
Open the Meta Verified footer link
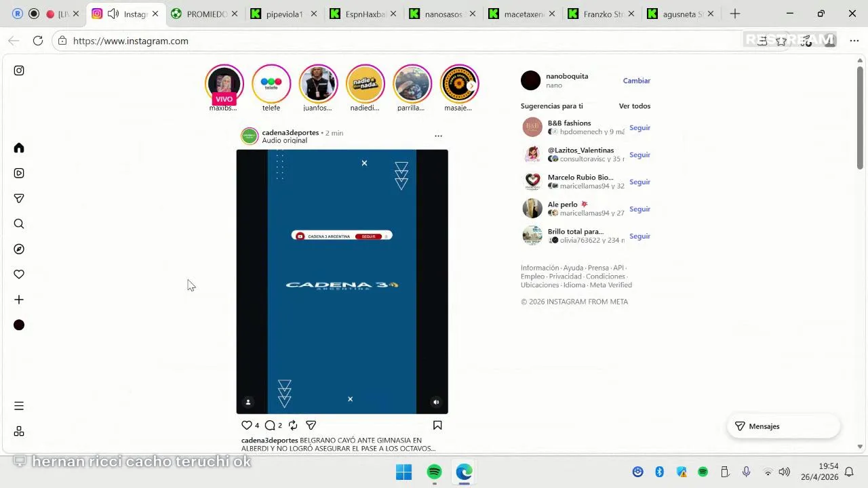611,285
